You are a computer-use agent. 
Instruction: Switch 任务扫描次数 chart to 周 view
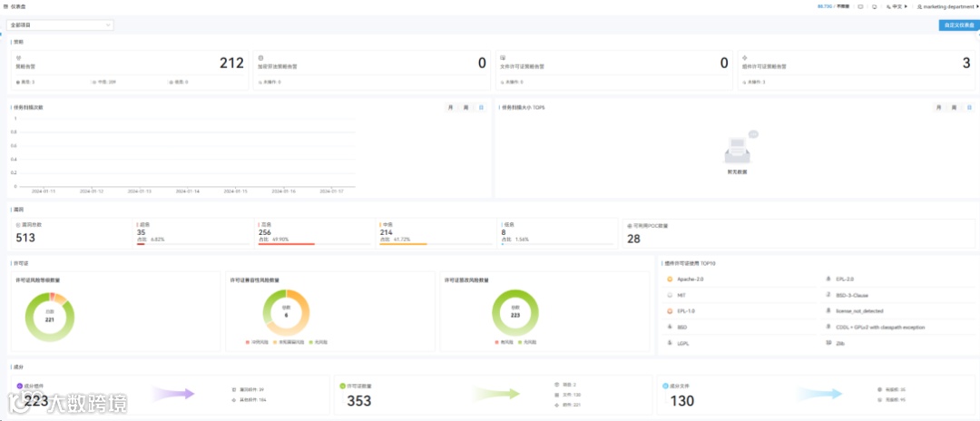tap(465, 107)
